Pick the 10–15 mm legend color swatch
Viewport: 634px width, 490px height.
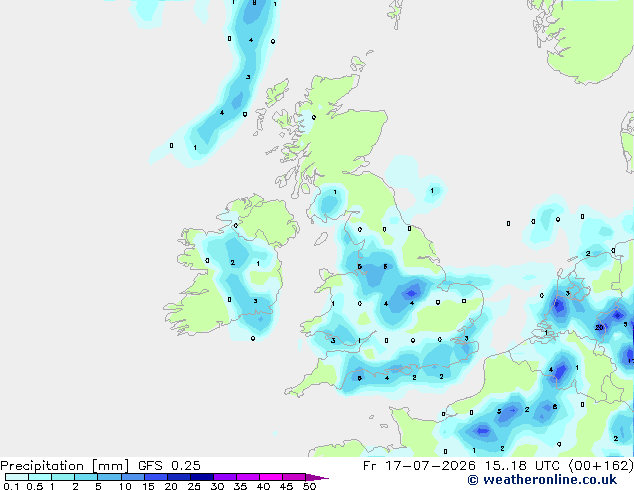pyautogui.click(x=132, y=477)
